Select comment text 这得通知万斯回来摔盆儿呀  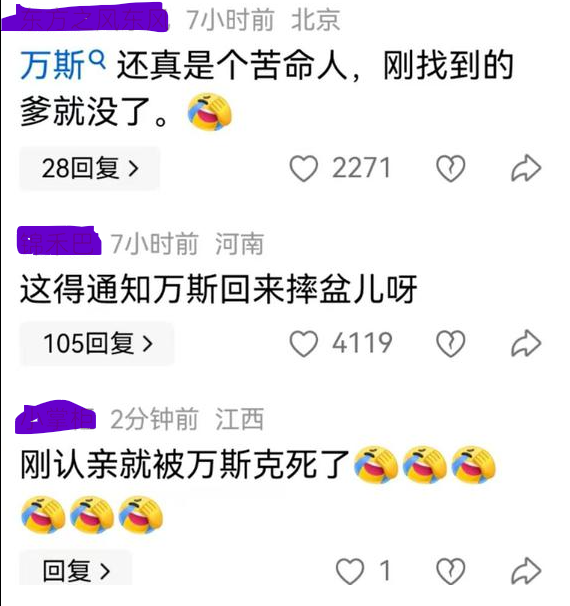[218, 289]
